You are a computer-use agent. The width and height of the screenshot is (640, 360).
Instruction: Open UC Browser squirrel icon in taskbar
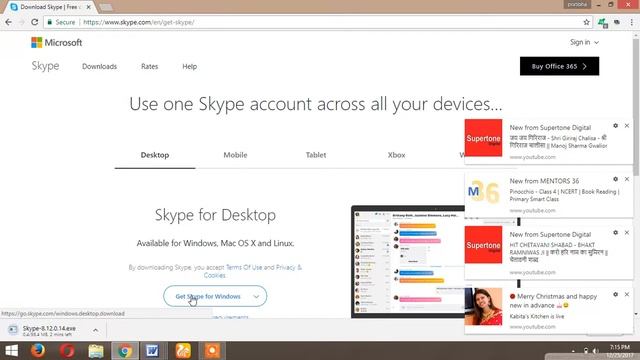[183, 351]
